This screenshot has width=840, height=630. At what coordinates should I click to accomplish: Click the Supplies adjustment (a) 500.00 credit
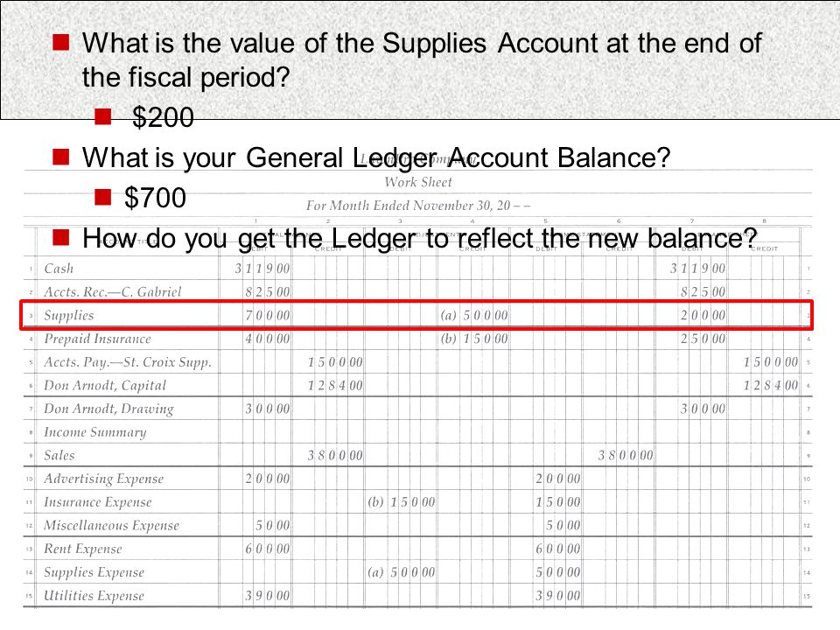(x=474, y=315)
